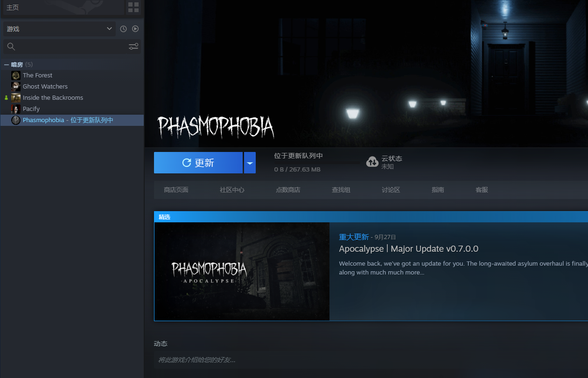Open 社区中心 tab

[232, 190]
